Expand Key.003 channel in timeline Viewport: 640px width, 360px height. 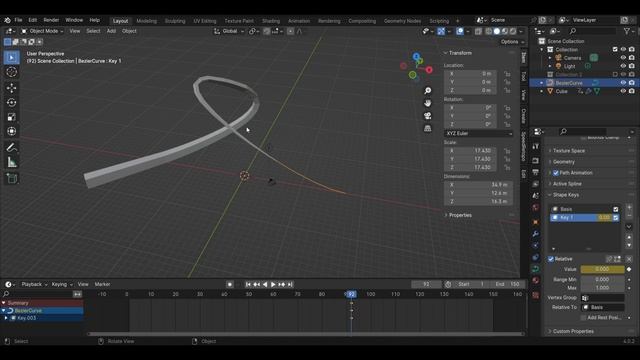point(6,318)
